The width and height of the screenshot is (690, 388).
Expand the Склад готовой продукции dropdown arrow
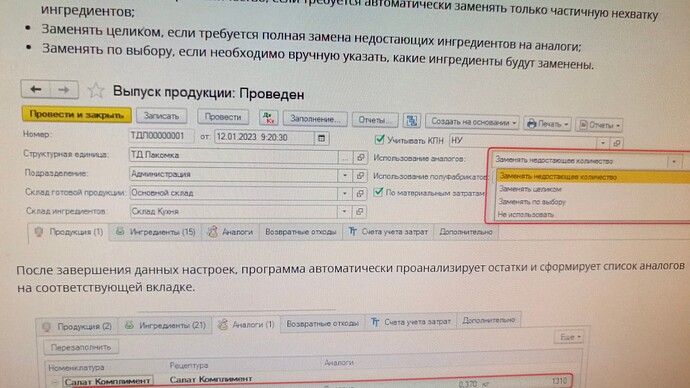coord(345,193)
